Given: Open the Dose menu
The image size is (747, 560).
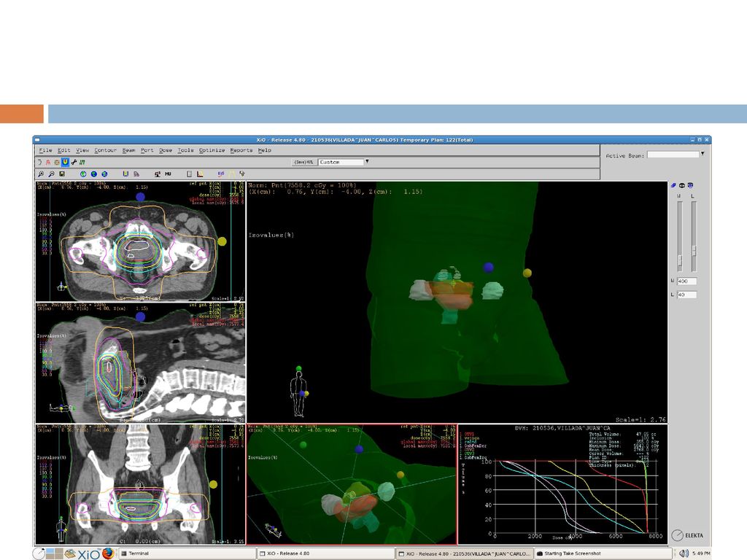Looking at the screenshot, I should coord(166,150).
